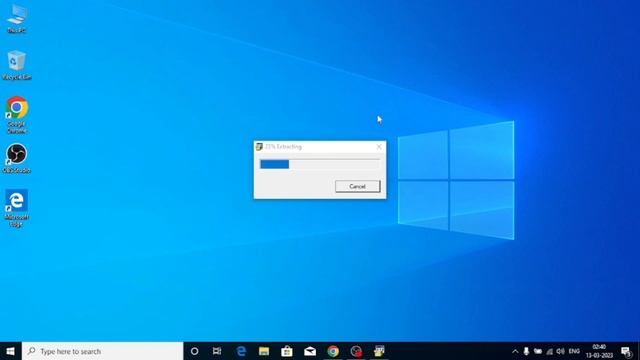Open the volume control tray icon
The width and height of the screenshot is (640, 360).
560,351
